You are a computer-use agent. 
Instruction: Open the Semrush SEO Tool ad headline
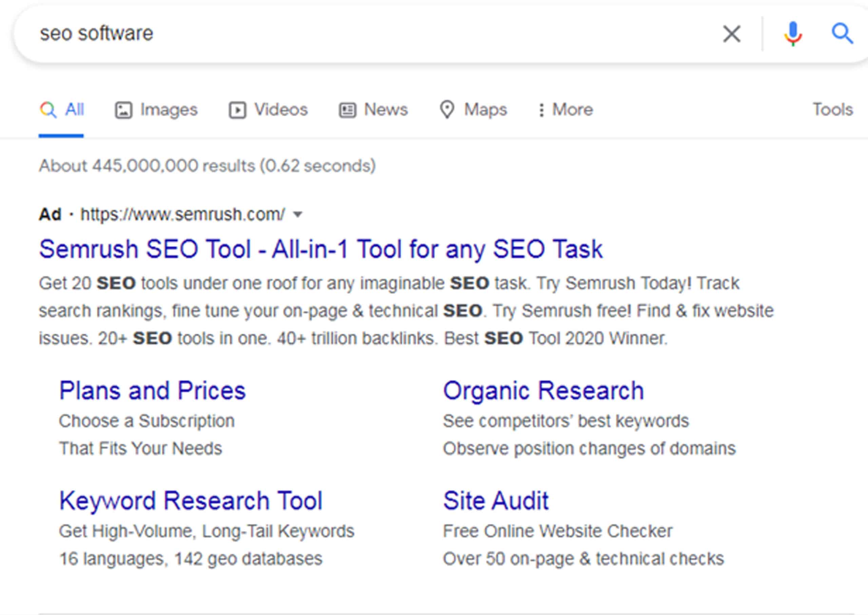[x=321, y=249]
